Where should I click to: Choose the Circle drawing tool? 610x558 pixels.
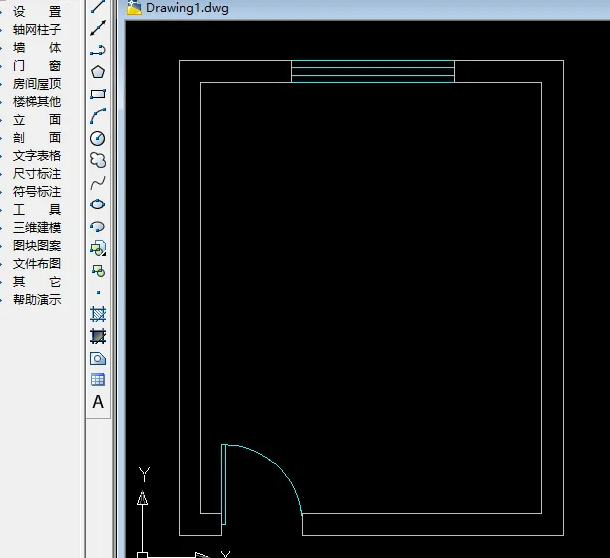pyautogui.click(x=98, y=138)
